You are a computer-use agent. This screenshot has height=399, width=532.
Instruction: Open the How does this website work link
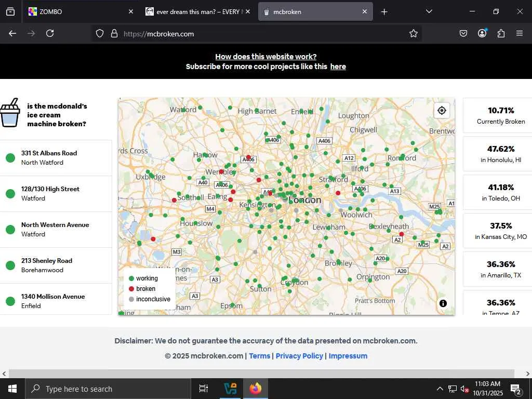(265, 57)
